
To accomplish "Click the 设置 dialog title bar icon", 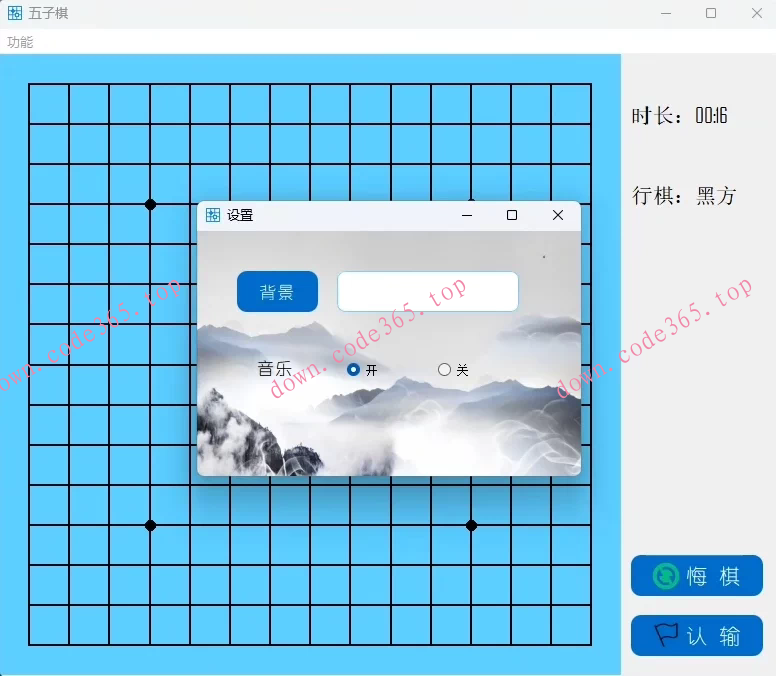I will (213, 215).
